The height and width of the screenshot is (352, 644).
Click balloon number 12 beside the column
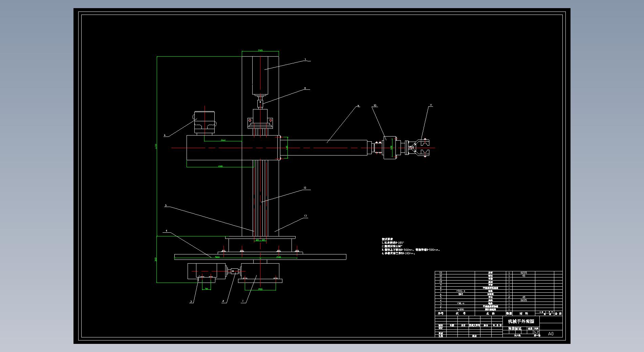(305, 188)
